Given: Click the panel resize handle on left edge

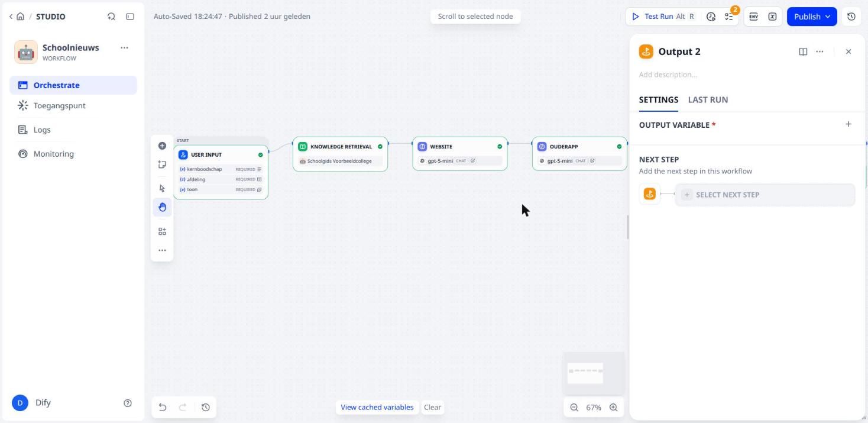Looking at the screenshot, I should tap(628, 227).
